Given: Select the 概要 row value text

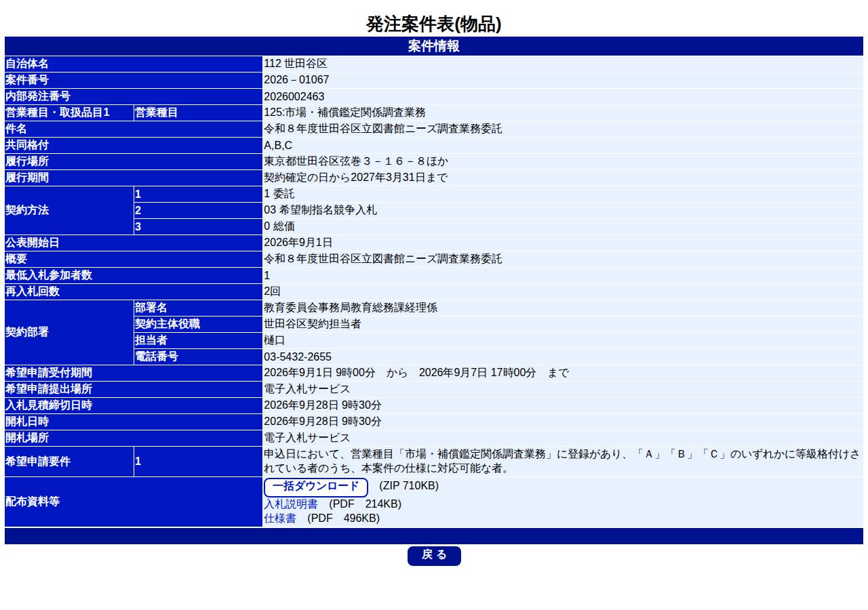Looking at the screenshot, I should [383, 259].
